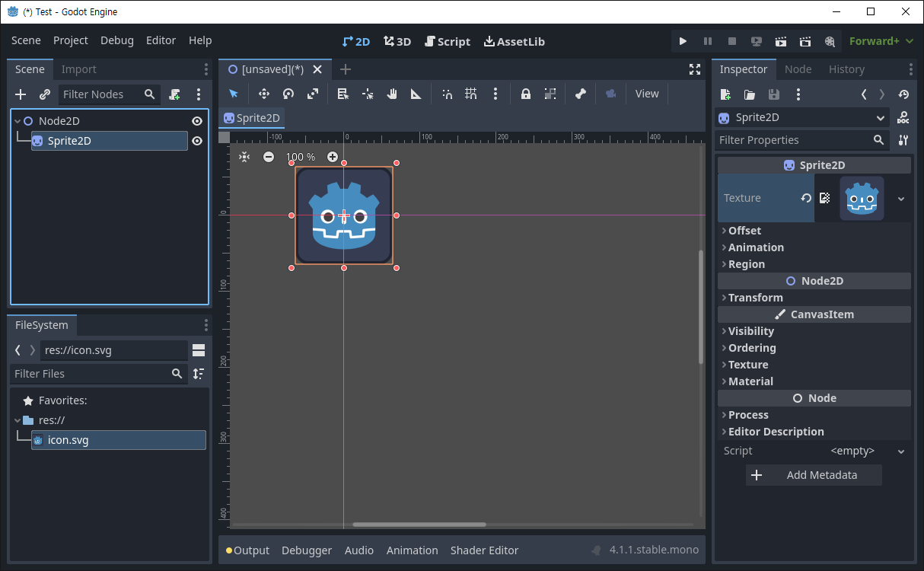Screen dimensions: 924x571
Task: Run a specific scene icon
Action: [x=805, y=41]
